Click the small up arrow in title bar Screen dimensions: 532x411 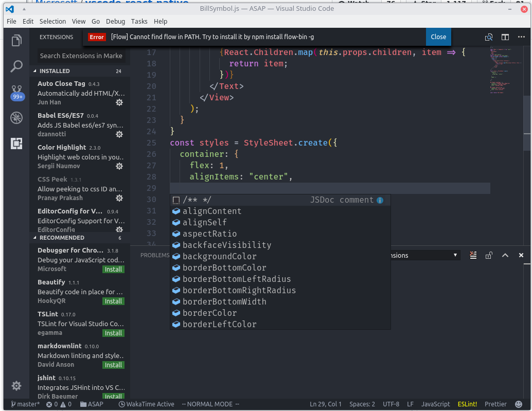(x=24, y=9)
